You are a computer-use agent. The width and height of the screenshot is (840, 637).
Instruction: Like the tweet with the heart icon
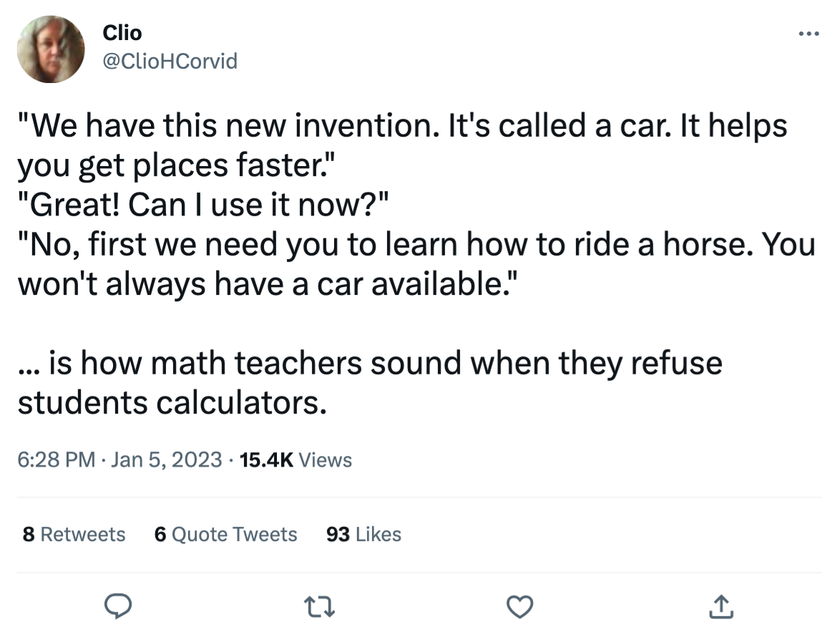[521, 608]
